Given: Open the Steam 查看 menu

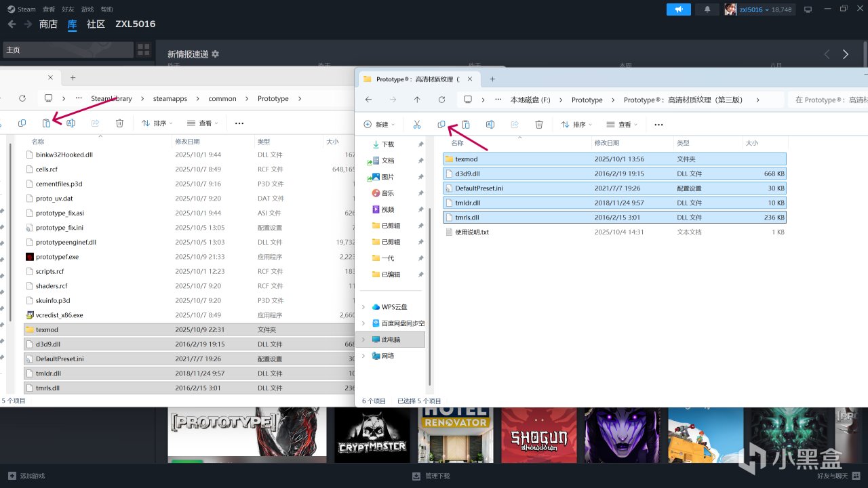Looking at the screenshot, I should 49,9.
